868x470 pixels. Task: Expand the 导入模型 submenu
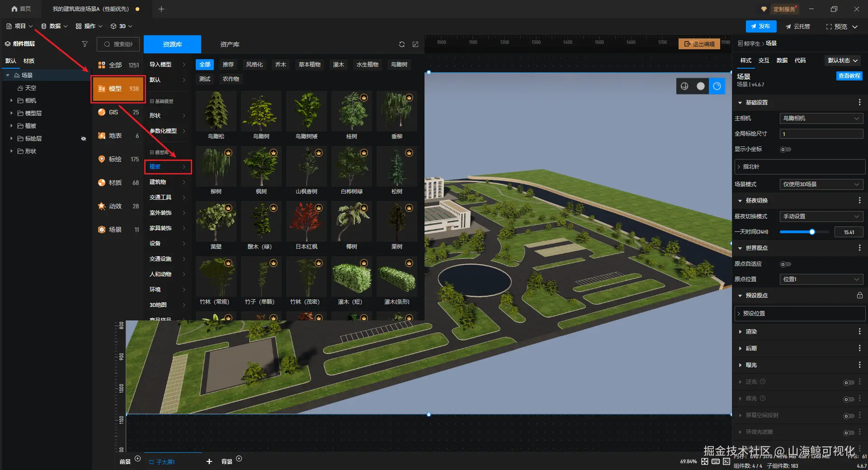[168, 65]
